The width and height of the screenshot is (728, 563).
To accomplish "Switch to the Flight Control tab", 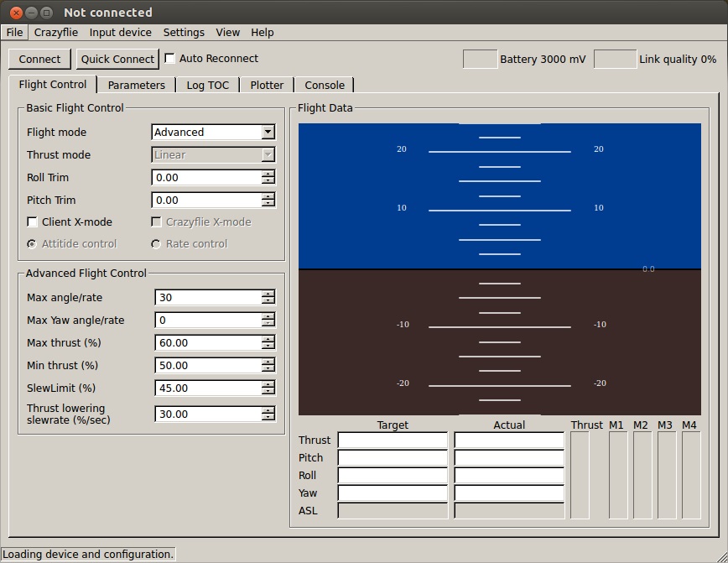I will point(53,85).
